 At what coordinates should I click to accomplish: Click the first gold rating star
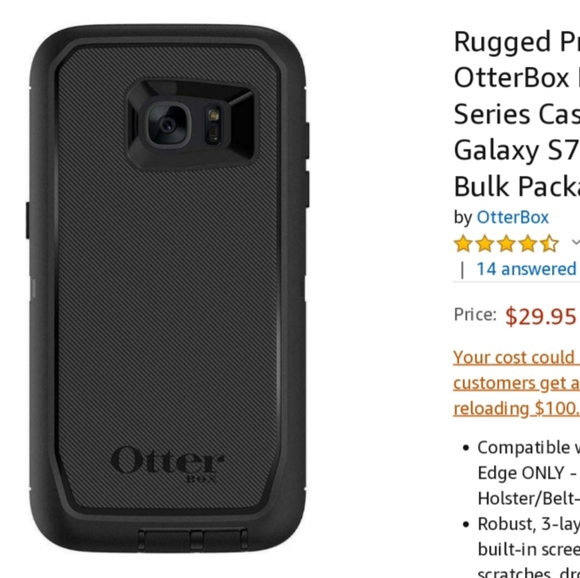(463, 244)
